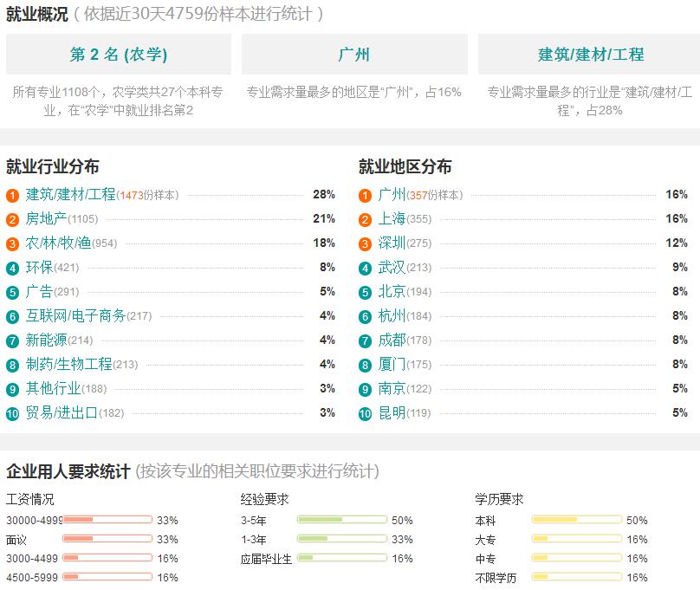
Task: Open the 农/林/牧/渔 industry link
Action: 58,243
